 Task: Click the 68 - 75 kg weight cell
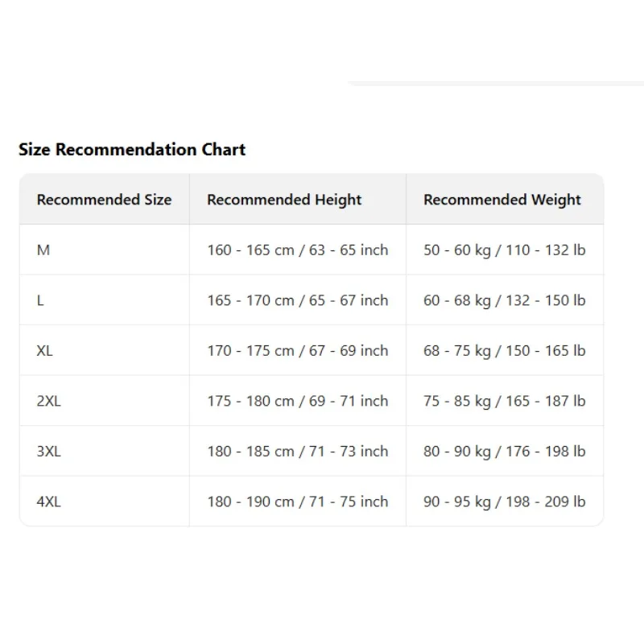504,351
